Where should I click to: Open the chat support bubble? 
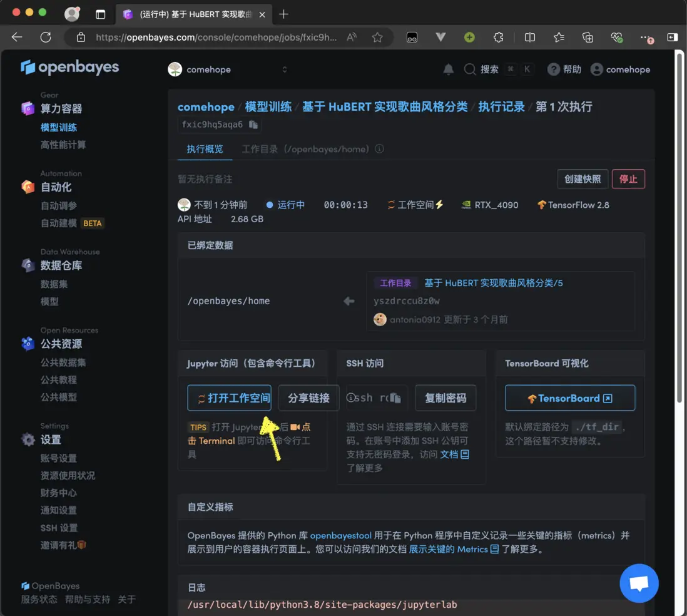click(639, 583)
